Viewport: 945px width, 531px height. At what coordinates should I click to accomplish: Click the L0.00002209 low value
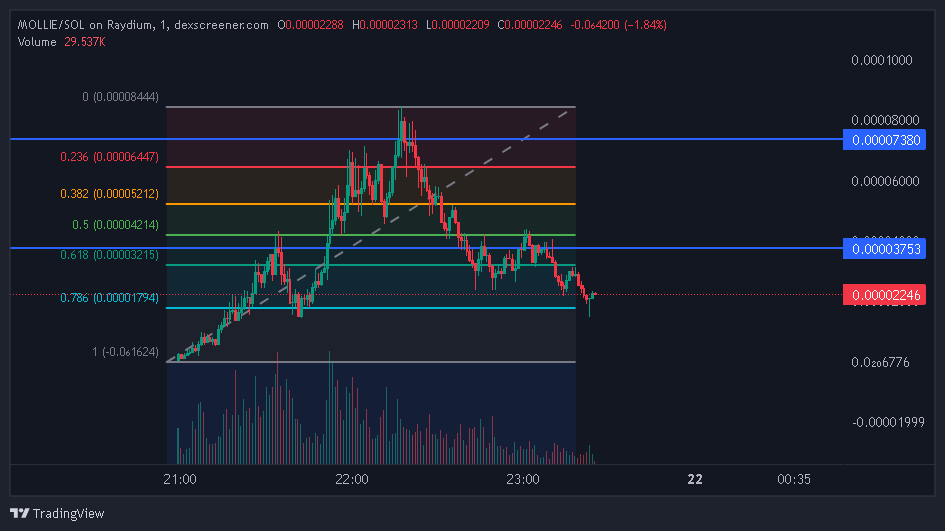pos(458,25)
